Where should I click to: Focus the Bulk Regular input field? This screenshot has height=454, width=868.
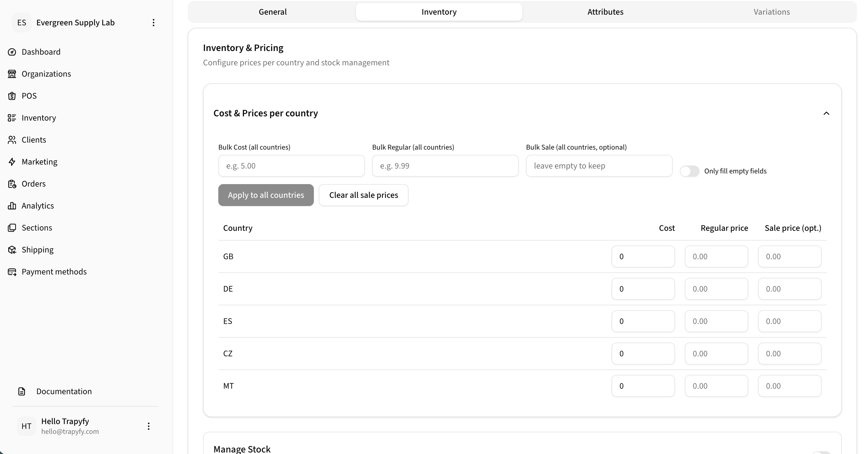(445, 166)
